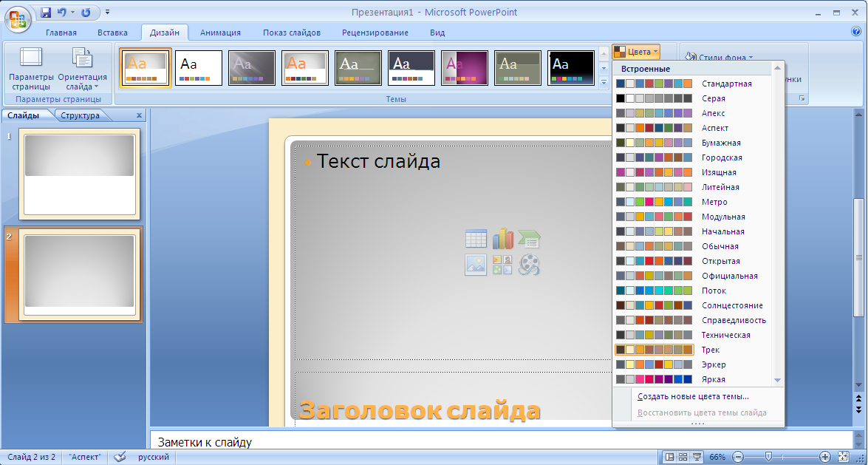This screenshot has height=465, width=868.
Task: Redo the last action
Action: click(86, 12)
